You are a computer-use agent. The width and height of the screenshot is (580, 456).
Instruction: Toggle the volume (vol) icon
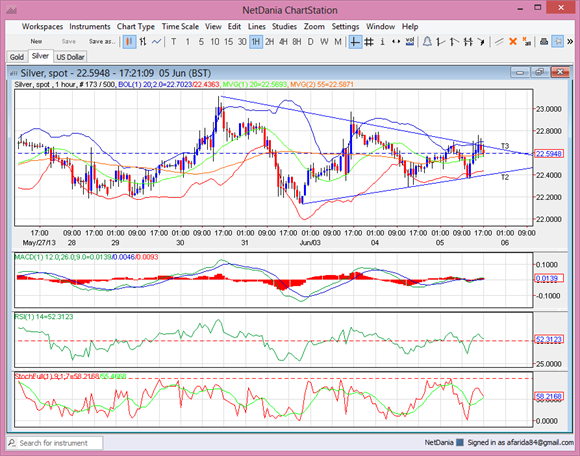pyautogui.click(x=409, y=42)
